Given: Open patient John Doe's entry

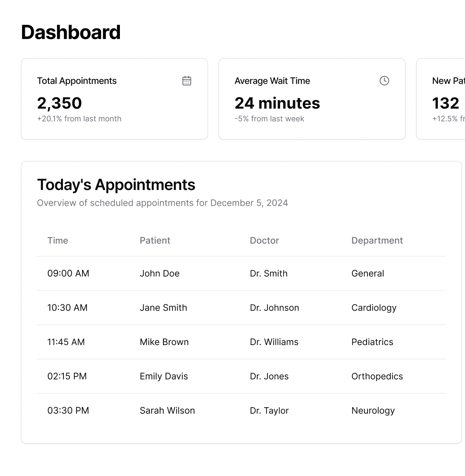Looking at the screenshot, I should coord(159,273).
